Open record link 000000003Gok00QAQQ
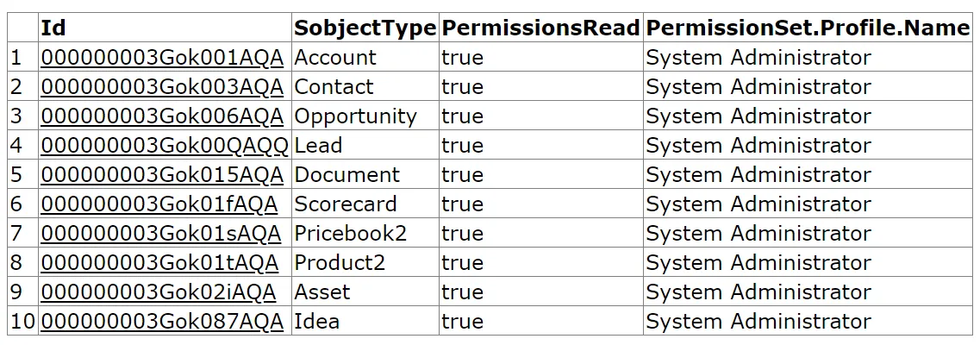 click(165, 146)
